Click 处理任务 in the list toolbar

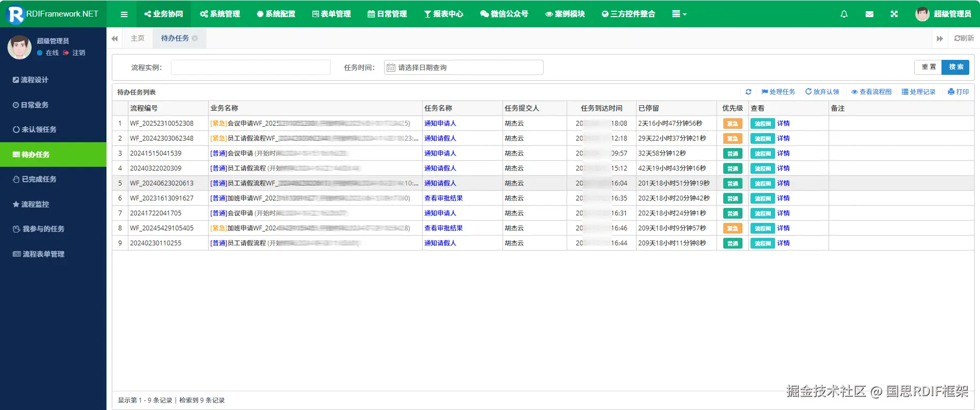(778, 92)
